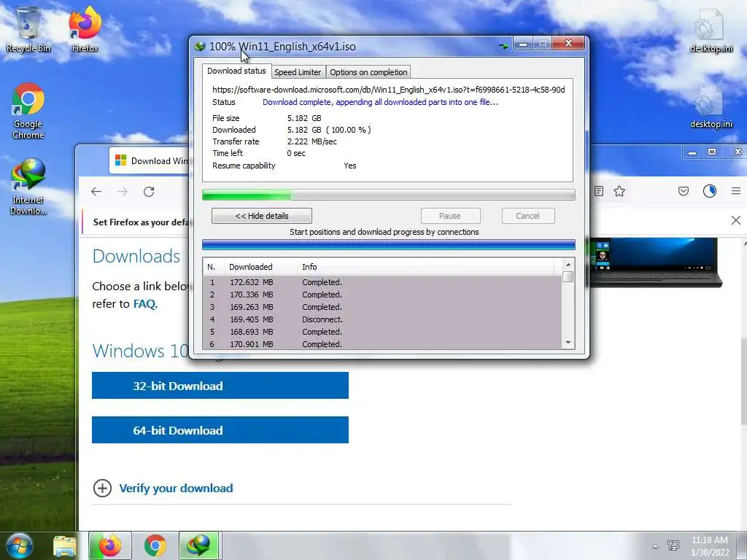Select connection row 2 with 170.336 MB
Image resolution: width=747 pixels, height=560 pixels.
382,295
